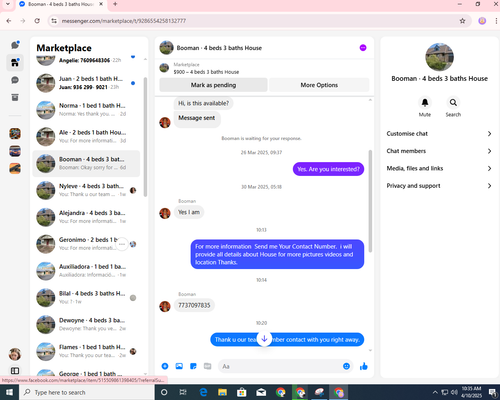The height and width of the screenshot is (400, 500).
Task: Attach a photo using image icon
Action: (179, 366)
